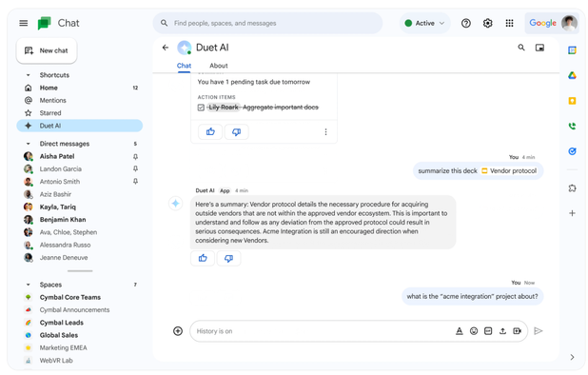Collapse the Shortcuts section
588x375 pixels.
(28, 75)
